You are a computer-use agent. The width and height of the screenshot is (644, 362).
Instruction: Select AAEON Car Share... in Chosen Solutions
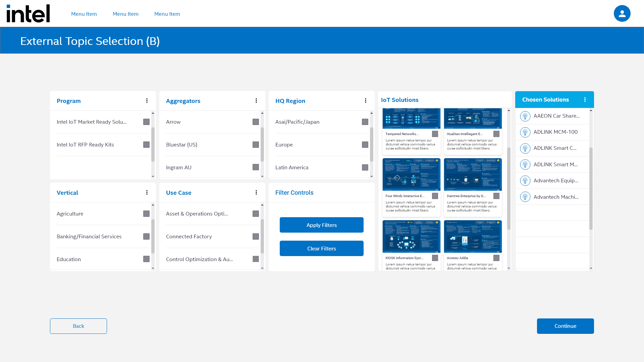552,116
